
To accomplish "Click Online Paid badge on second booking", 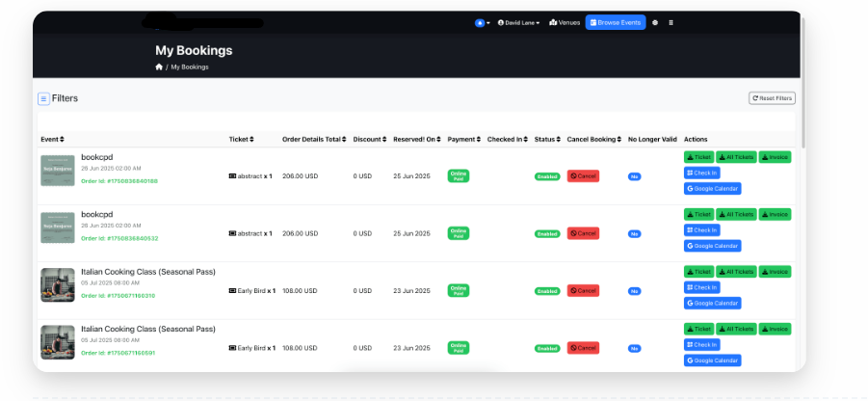I will [459, 233].
